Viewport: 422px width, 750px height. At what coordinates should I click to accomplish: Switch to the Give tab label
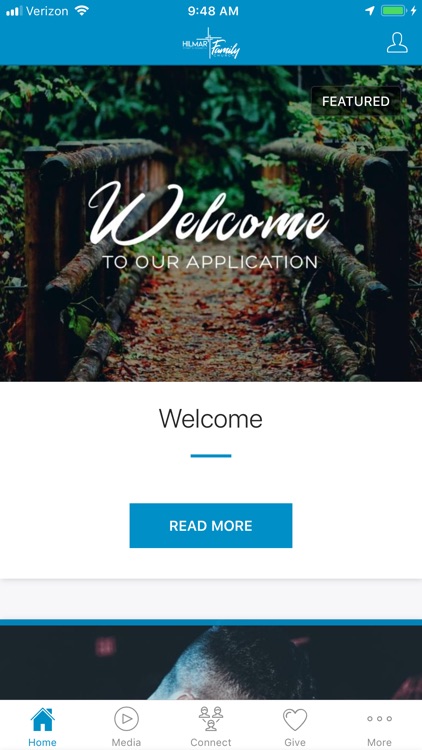(x=295, y=742)
